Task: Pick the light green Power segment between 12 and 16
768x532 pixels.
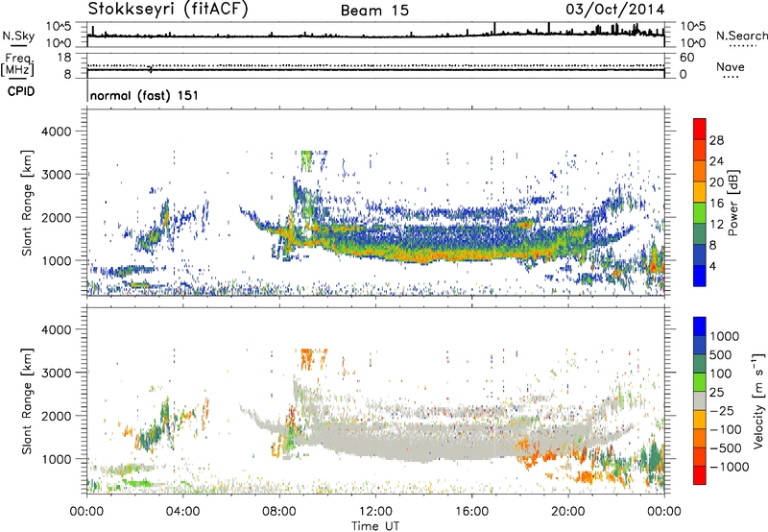Action: (700, 213)
